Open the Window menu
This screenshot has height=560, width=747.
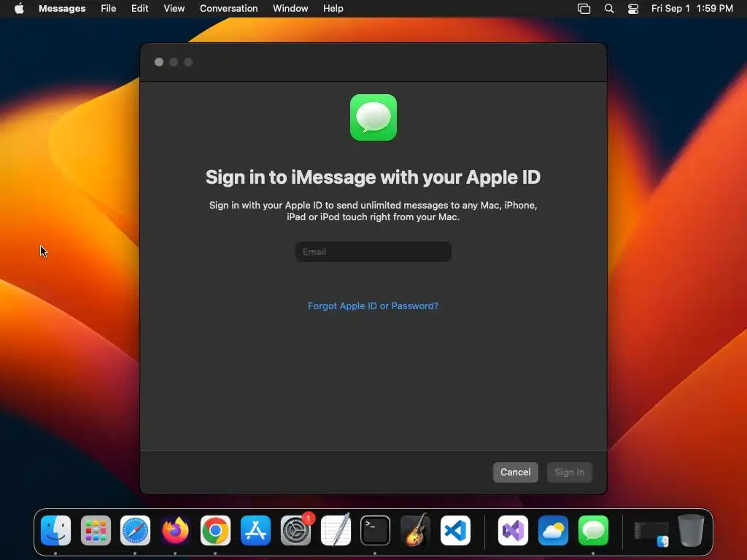pyautogui.click(x=290, y=9)
